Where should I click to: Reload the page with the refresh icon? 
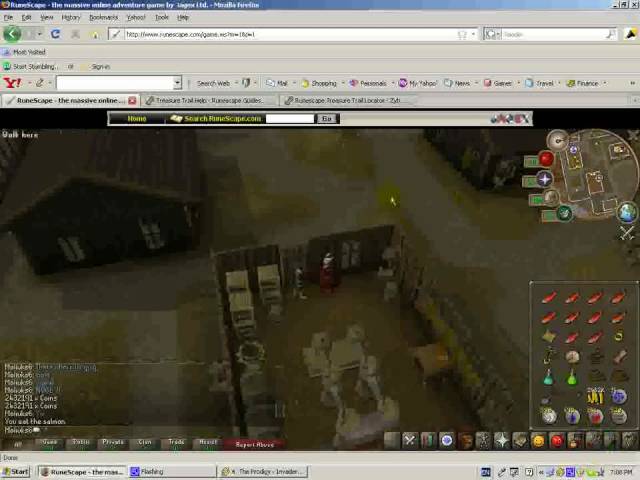coord(55,34)
